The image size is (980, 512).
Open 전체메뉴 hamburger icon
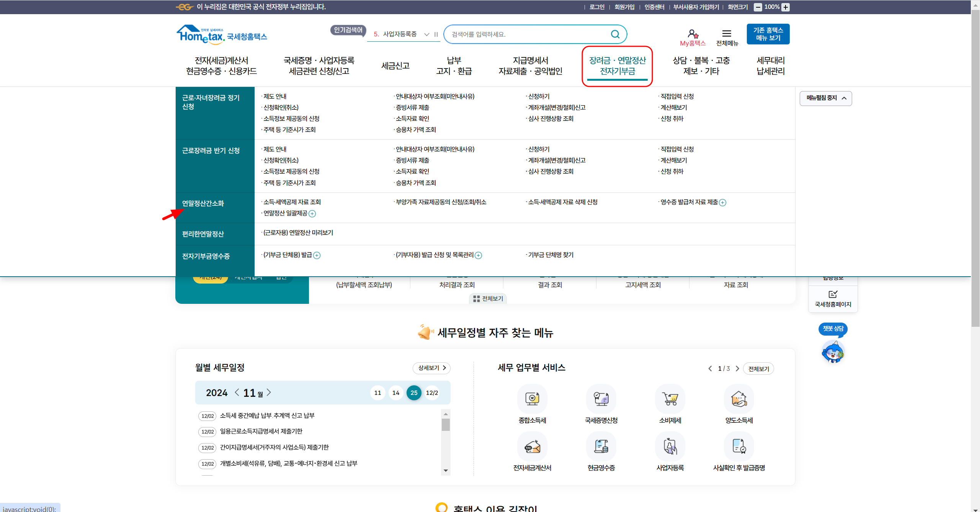tap(727, 34)
